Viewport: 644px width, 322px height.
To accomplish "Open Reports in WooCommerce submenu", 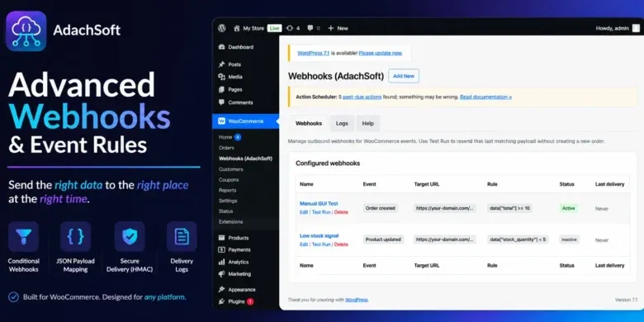I will click(x=228, y=191).
